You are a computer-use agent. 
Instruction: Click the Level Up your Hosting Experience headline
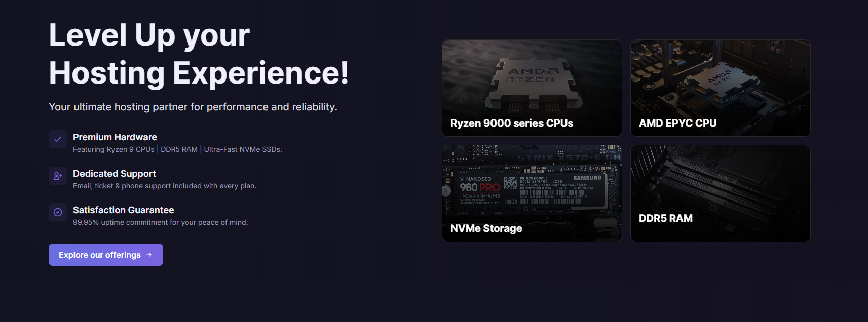[199, 54]
